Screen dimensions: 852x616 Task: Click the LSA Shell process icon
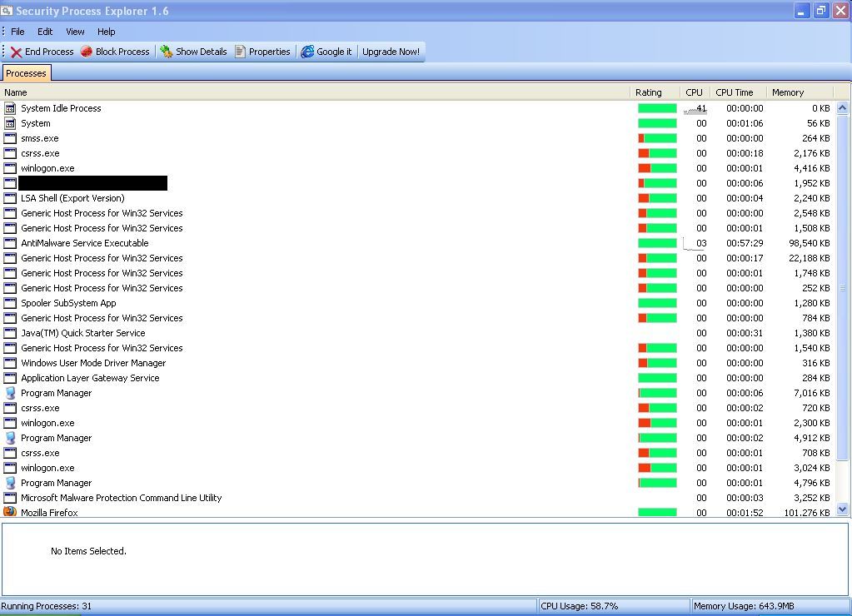pos(10,198)
